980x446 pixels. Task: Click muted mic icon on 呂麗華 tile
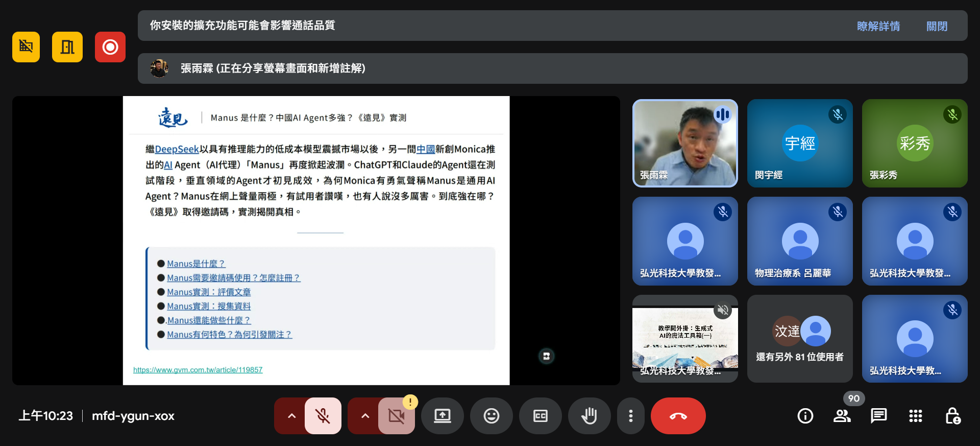coord(838,212)
